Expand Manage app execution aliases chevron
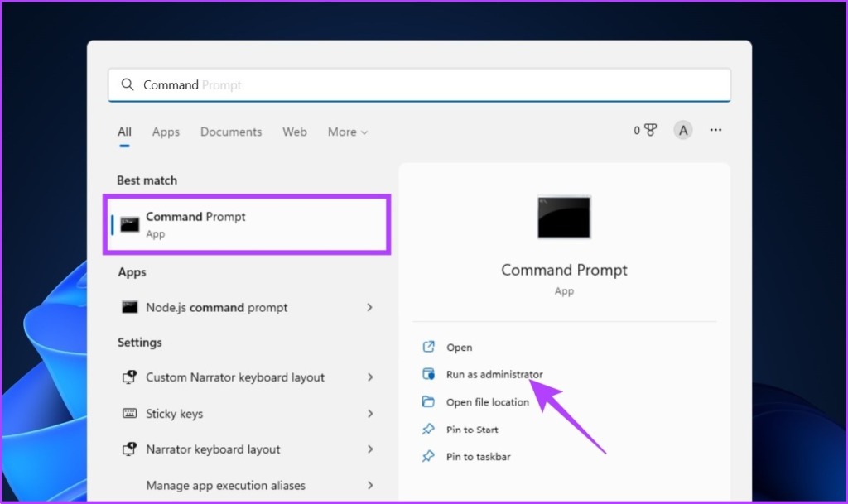 pyautogui.click(x=370, y=485)
